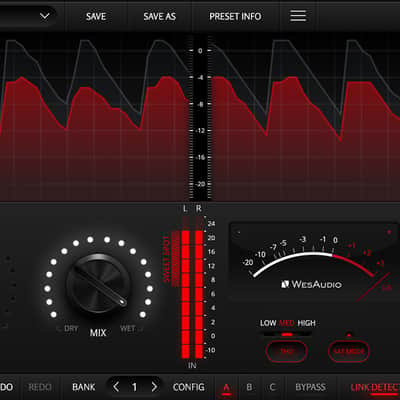
Task: Open the CONFIG menu
Action: [188, 387]
